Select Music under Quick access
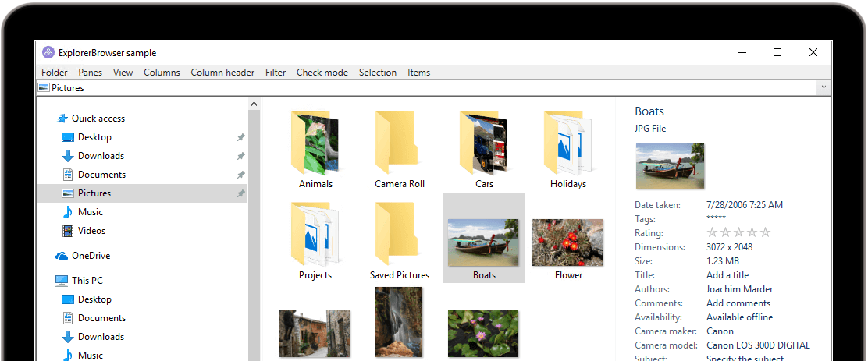The image size is (868, 361). click(x=91, y=212)
